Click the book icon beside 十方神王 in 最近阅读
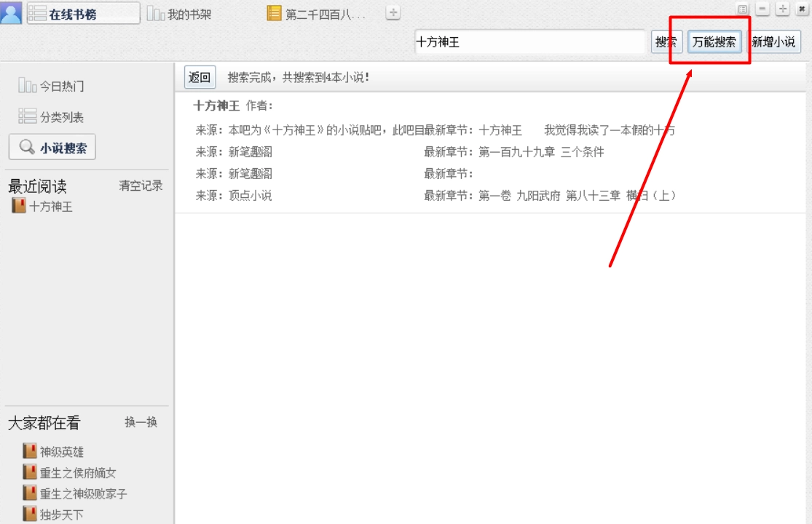The height and width of the screenshot is (524, 812). pyautogui.click(x=19, y=205)
